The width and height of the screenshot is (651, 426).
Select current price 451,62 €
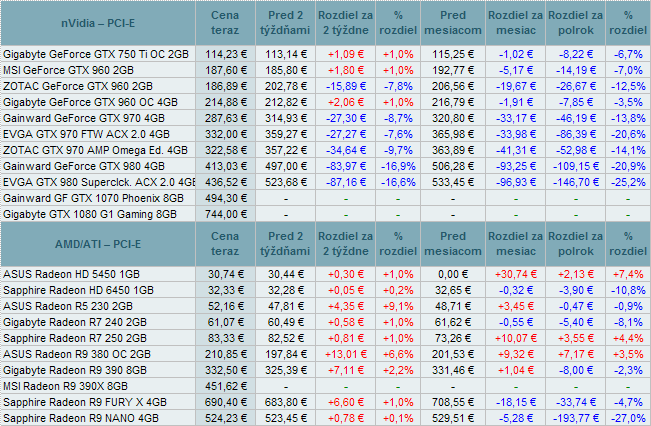[x=226, y=386]
